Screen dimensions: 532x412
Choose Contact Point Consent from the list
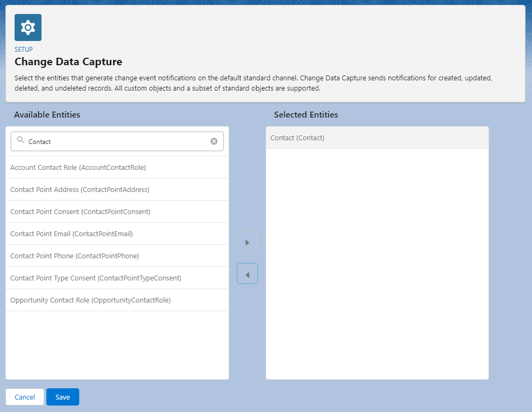pyautogui.click(x=80, y=212)
